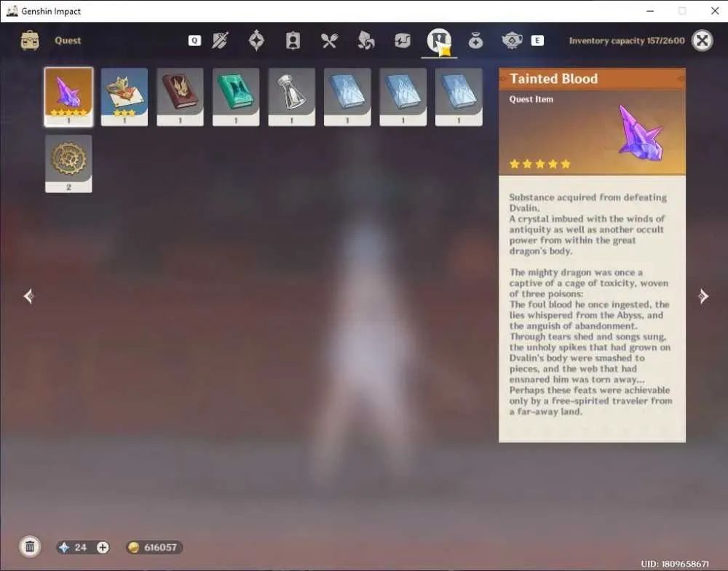Select the Tainted Blood crystal item
728x571 pixels.
pos(68,97)
